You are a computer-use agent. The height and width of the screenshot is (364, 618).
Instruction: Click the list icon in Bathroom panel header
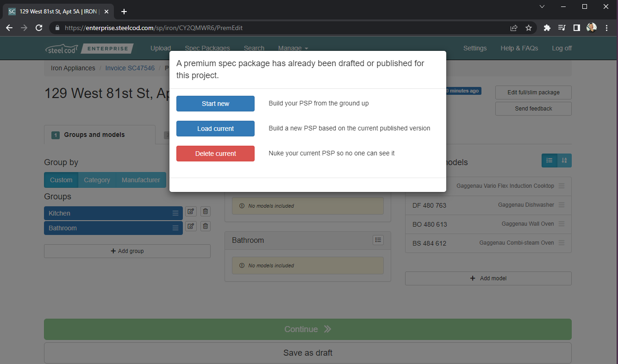(378, 240)
